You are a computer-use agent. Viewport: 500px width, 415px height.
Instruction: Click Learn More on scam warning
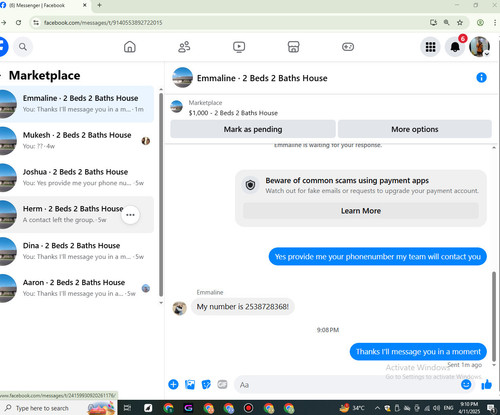pyautogui.click(x=361, y=211)
